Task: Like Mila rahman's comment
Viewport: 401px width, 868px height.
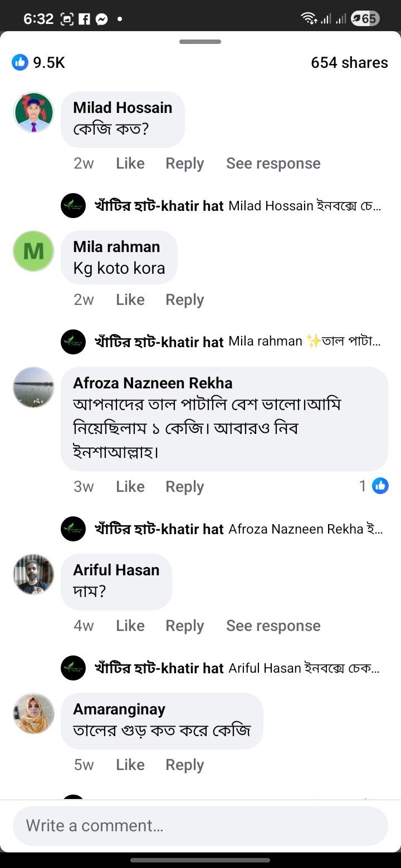Action: (x=130, y=300)
